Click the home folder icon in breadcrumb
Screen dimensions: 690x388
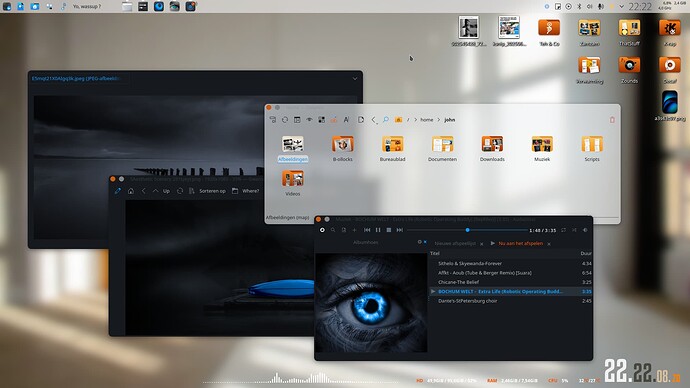[398, 120]
